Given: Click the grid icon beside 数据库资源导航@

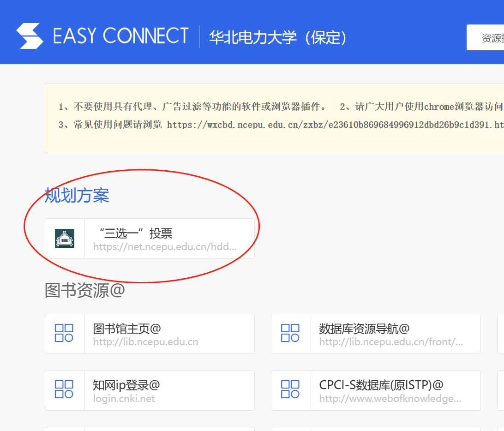Looking at the screenshot, I should (291, 334).
